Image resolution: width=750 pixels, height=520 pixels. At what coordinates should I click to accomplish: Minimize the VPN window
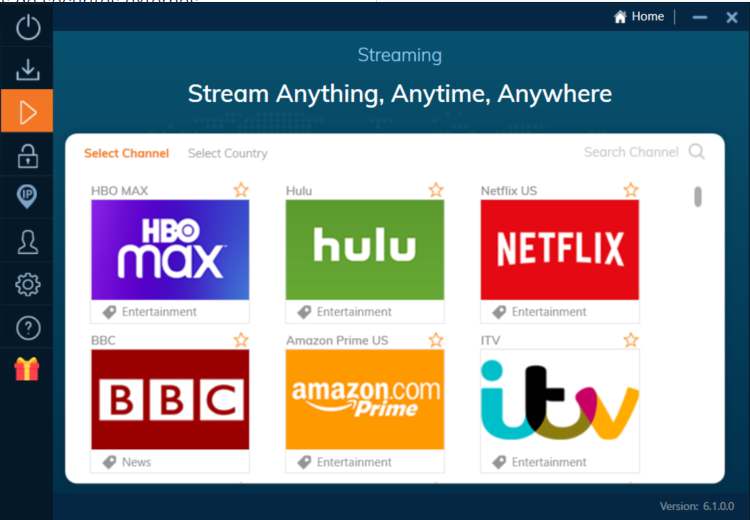(700, 18)
